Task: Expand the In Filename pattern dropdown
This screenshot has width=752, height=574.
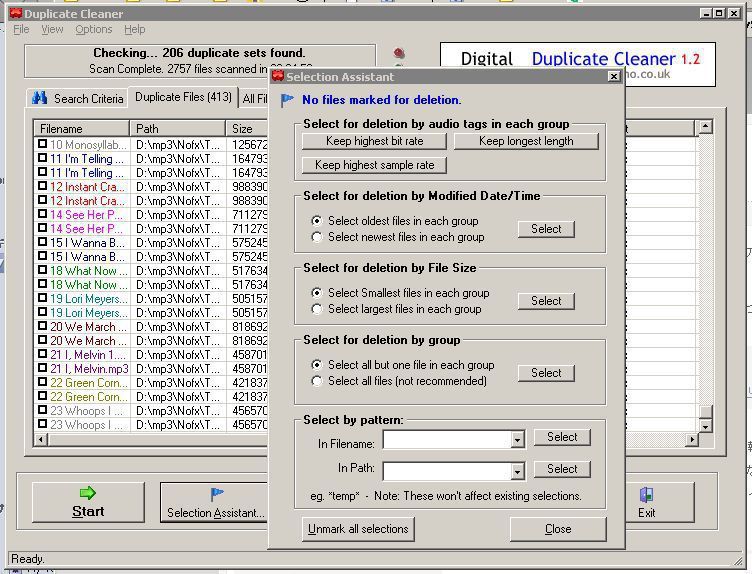Action: [x=517, y=440]
